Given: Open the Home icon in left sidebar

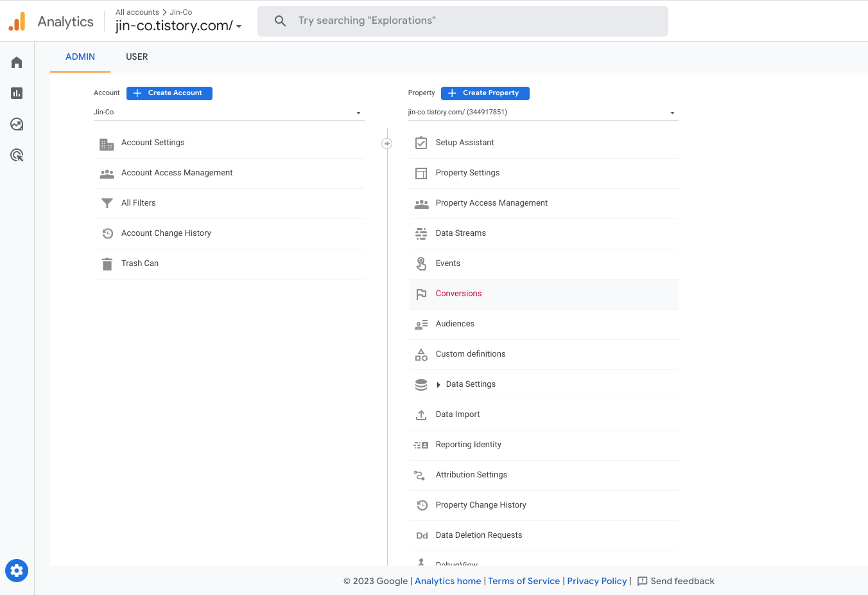Looking at the screenshot, I should (17, 62).
